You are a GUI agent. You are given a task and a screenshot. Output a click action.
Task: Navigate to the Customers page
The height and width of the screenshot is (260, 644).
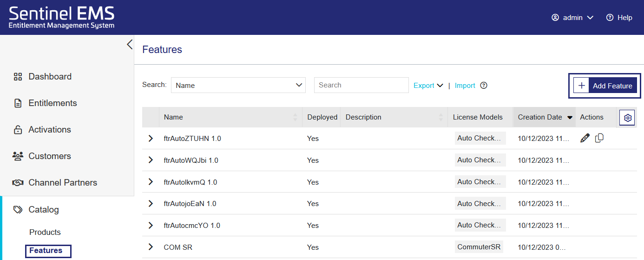[x=50, y=156]
